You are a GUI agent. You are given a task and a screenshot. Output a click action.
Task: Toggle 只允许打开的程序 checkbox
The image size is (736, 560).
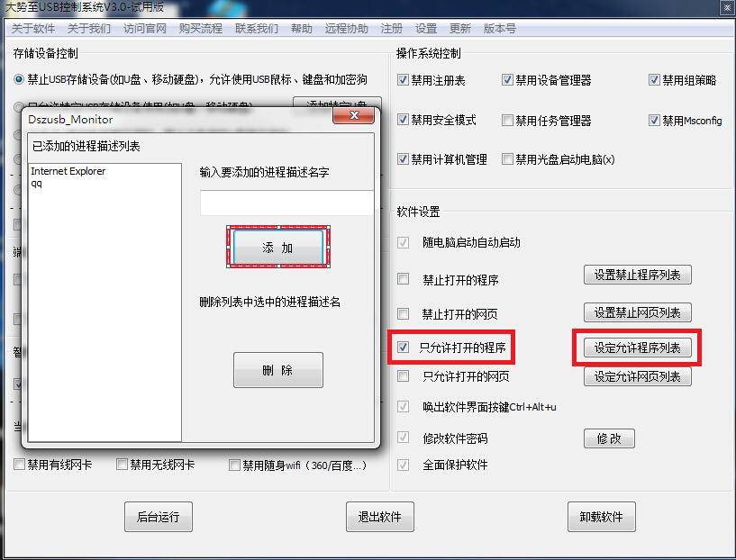tap(403, 348)
